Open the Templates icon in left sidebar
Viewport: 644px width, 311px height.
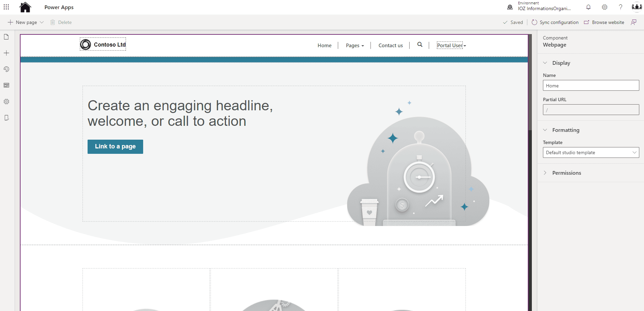point(6,85)
